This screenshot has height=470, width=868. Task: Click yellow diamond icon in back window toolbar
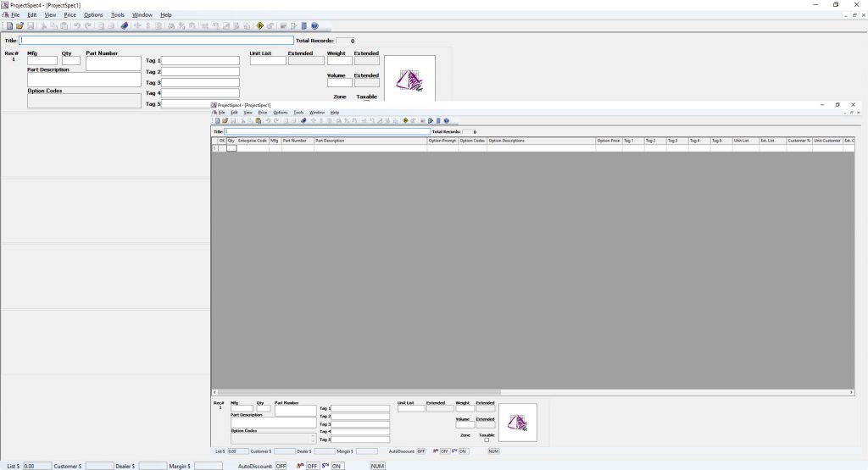[259, 26]
